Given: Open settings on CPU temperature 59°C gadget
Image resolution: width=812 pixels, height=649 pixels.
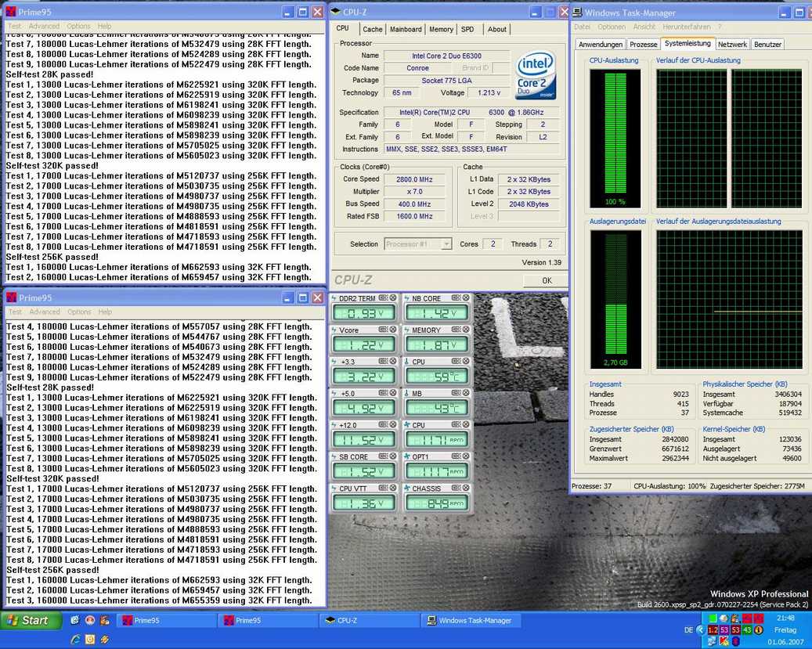Looking at the screenshot, I should point(456,361).
